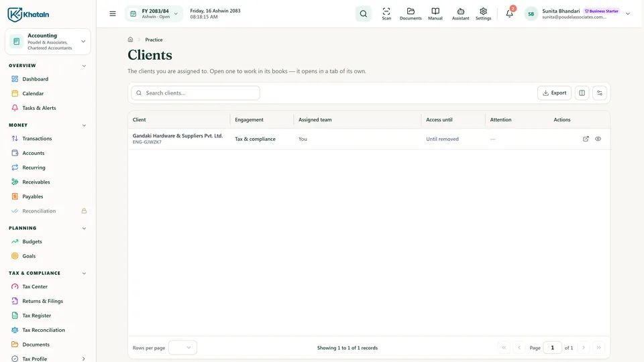Preview Gandaki Hardware client with eye icon
644x362 pixels.
pos(598,139)
